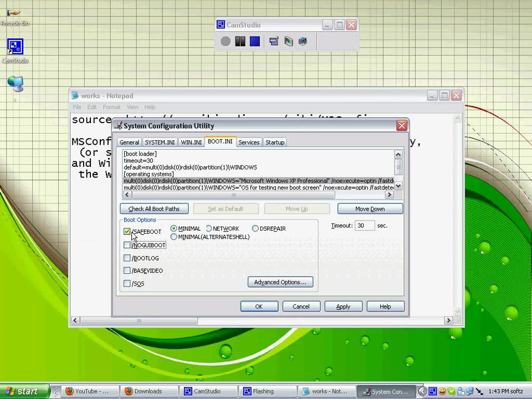The height and width of the screenshot is (399, 532).
Task: Click the CamStudio system tray icon
Action: click(x=433, y=391)
